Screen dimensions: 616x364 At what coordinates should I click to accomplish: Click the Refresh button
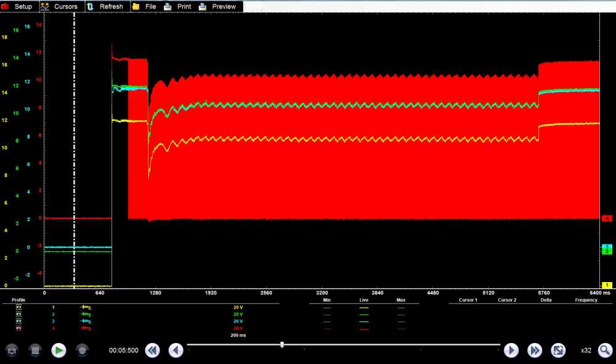point(105,6)
